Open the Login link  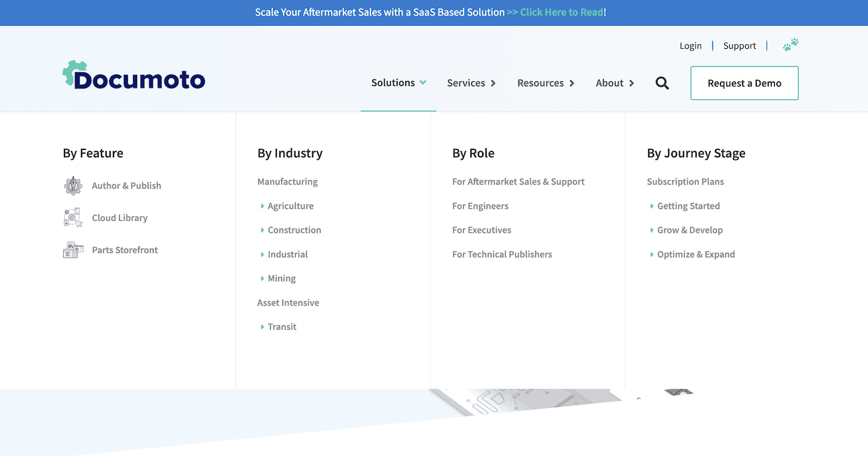pos(691,46)
